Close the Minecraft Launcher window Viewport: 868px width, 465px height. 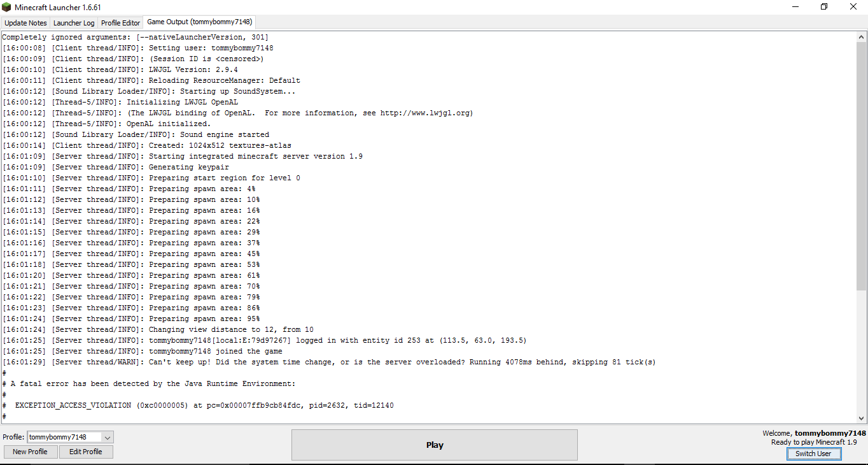coord(853,7)
